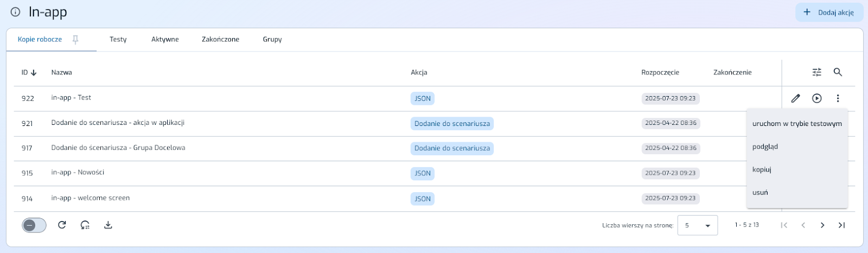Click the edit pencil icon for row 922
The width and height of the screenshot is (868, 253).
795,98
